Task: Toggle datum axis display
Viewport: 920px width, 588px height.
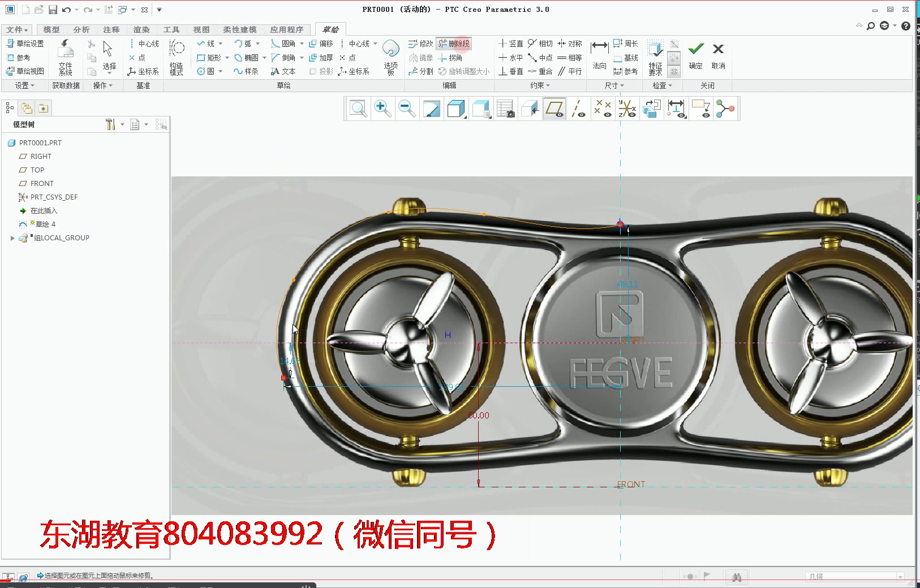Action: (578, 108)
